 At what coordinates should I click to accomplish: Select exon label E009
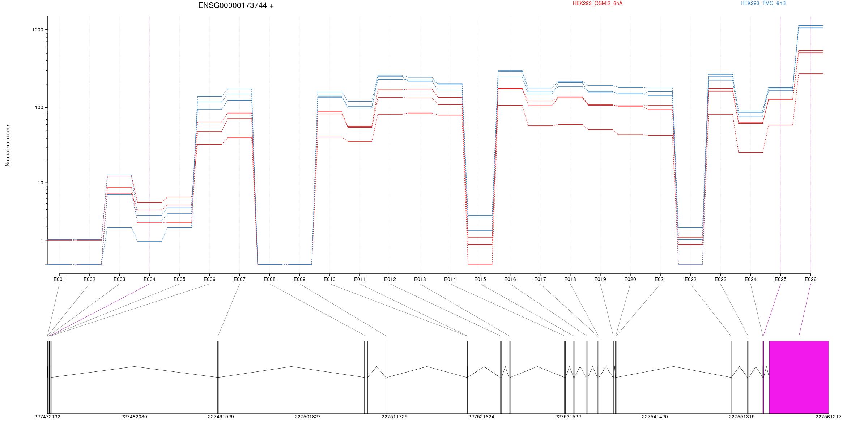tap(299, 279)
